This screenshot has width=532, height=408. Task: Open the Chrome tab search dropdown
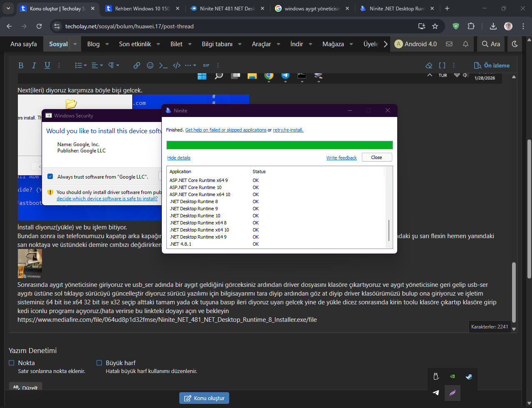(x=8, y=8)
